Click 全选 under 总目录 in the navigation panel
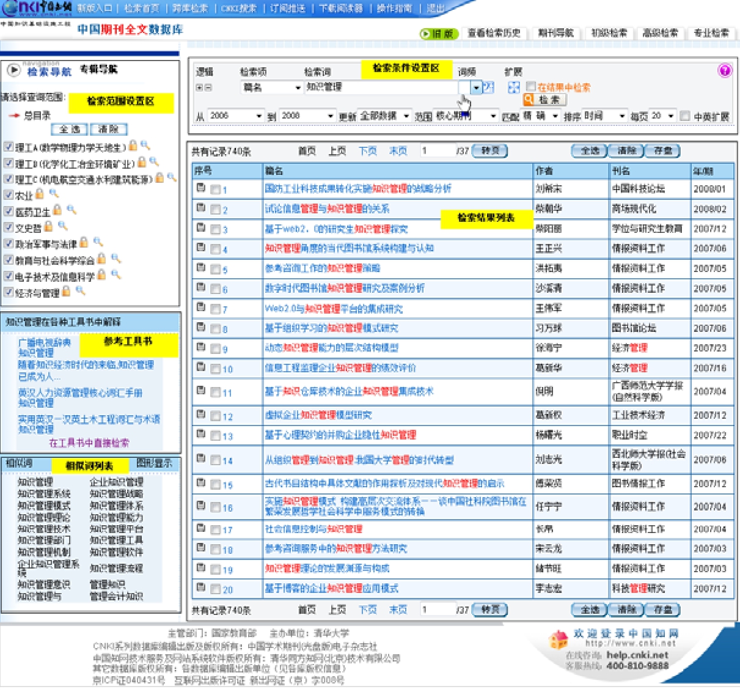 70,129
